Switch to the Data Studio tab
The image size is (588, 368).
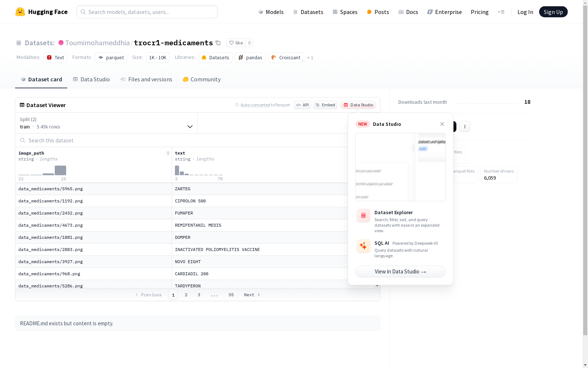(x=91, y=79)
